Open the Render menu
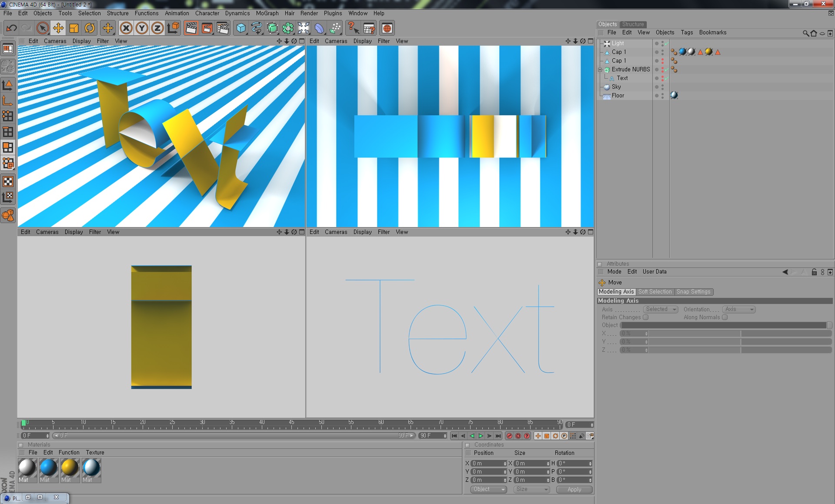 pos(309,13)
